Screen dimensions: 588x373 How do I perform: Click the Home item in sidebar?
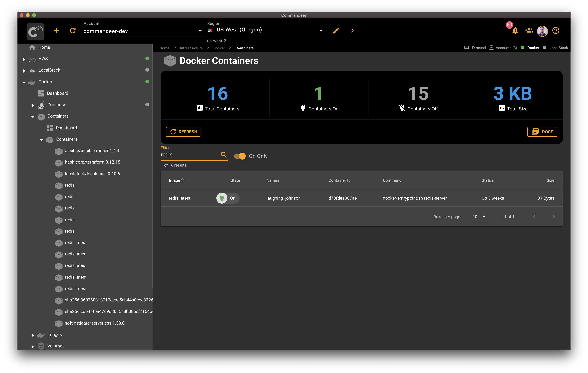(44, 47)
